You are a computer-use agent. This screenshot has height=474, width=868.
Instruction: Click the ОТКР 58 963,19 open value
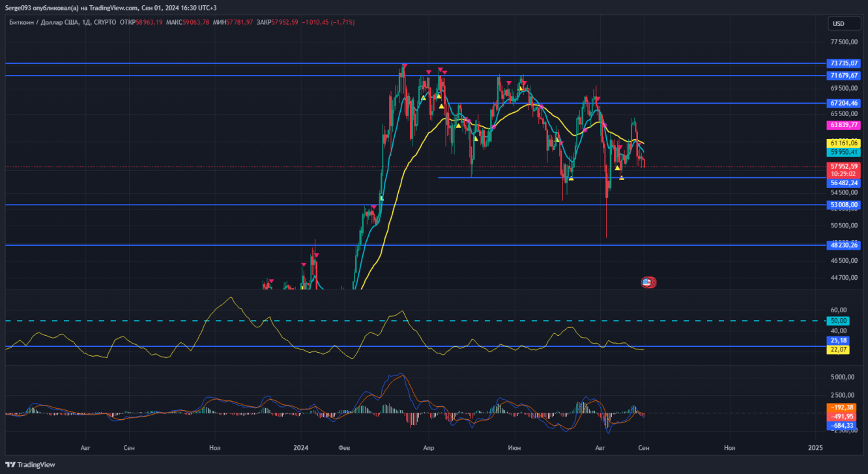click(141, 22)
